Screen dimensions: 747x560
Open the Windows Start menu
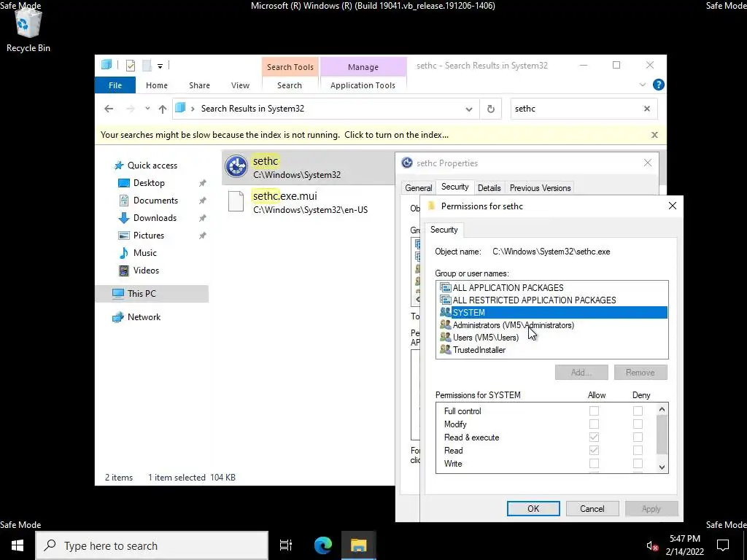(18, 545)
